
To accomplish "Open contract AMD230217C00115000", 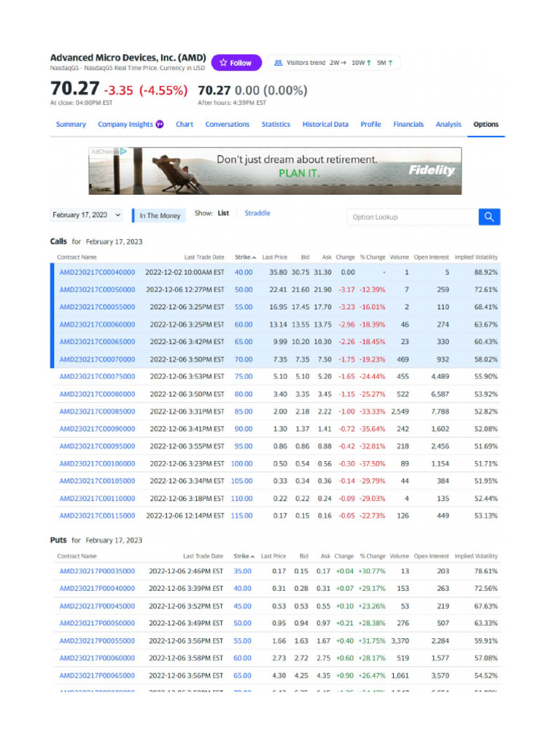I will (97, 516).
